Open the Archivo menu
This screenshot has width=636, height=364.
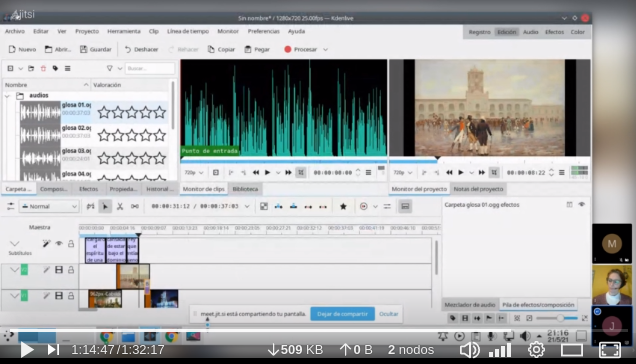tap(15, 31)
